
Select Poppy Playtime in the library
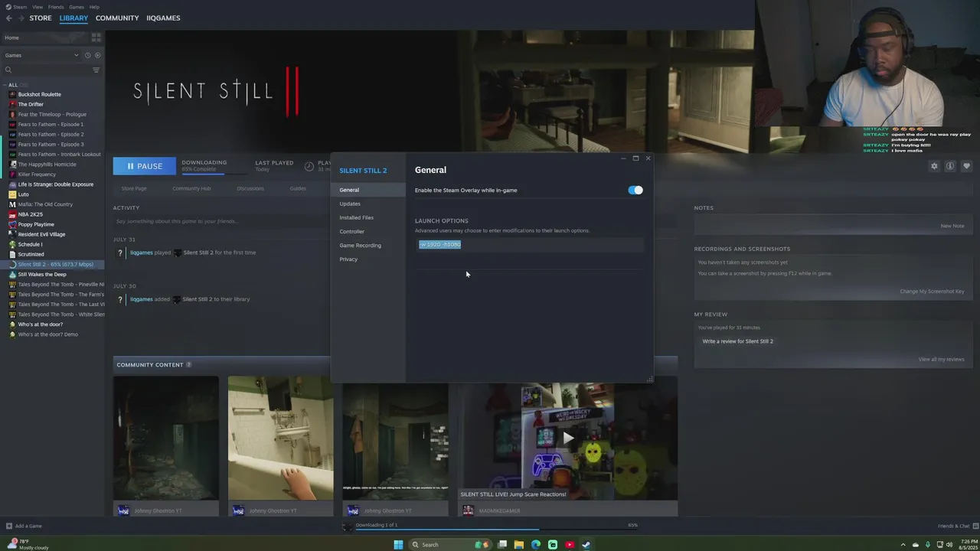pos(36,224)
